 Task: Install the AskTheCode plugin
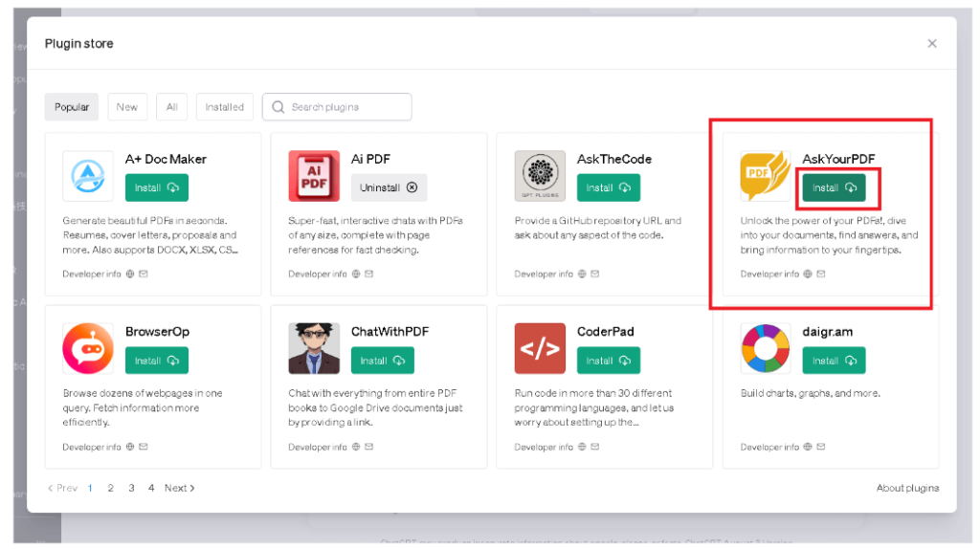point(608,187)
